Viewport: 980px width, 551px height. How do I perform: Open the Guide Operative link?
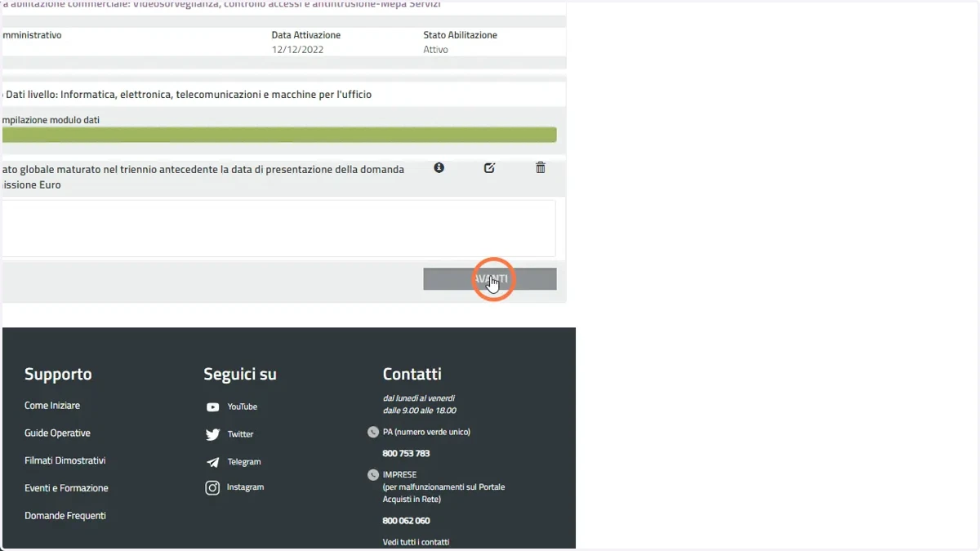(x=57, y=433)
